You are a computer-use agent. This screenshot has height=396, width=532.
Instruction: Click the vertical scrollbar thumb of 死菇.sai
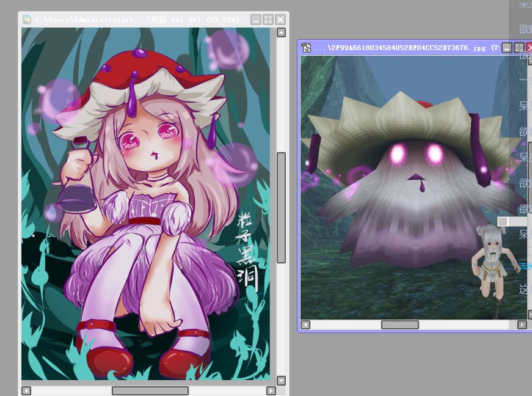pyautogui.click(x=281, y=208)
